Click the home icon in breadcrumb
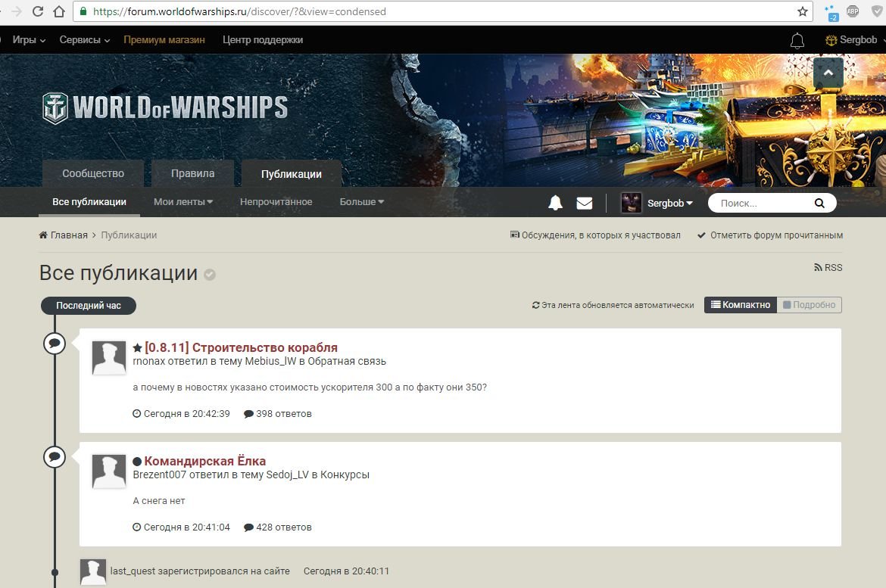Screen dimensions: 886x588 click(43, 235)
